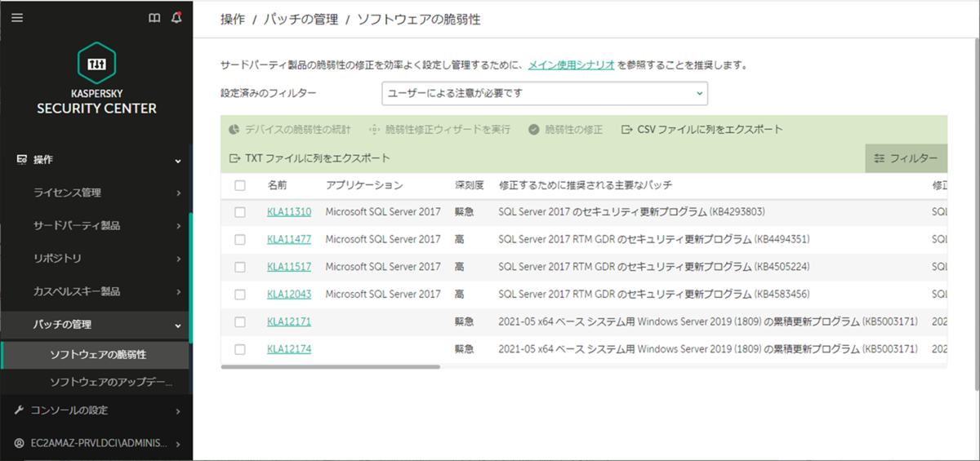
Task: Sort by 深刻度 column header
Action: click(470, 185)
